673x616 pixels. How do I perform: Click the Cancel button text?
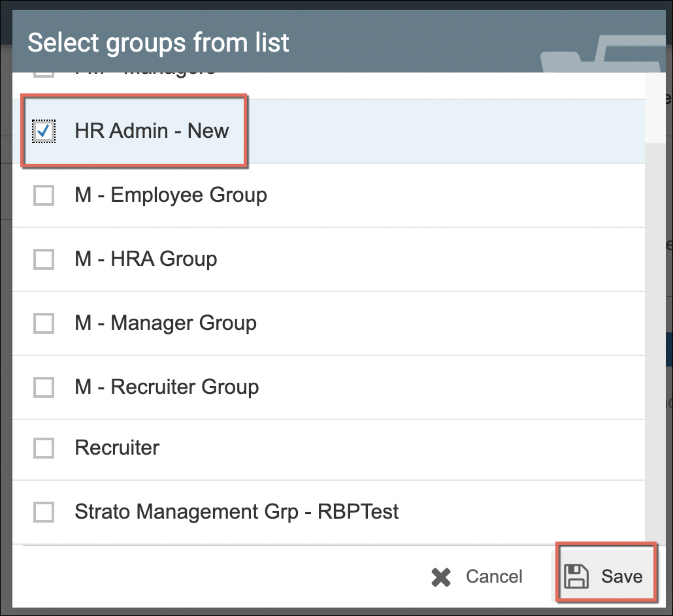pos(494,577)
